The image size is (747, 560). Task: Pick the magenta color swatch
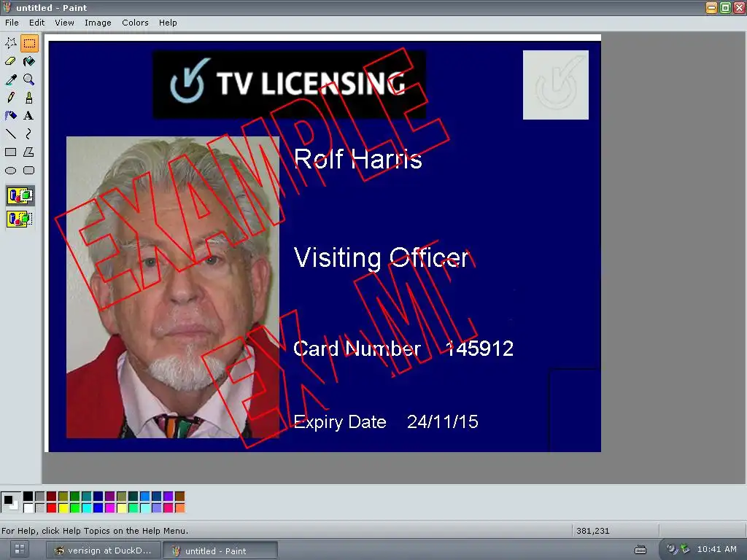click(109, 508)
